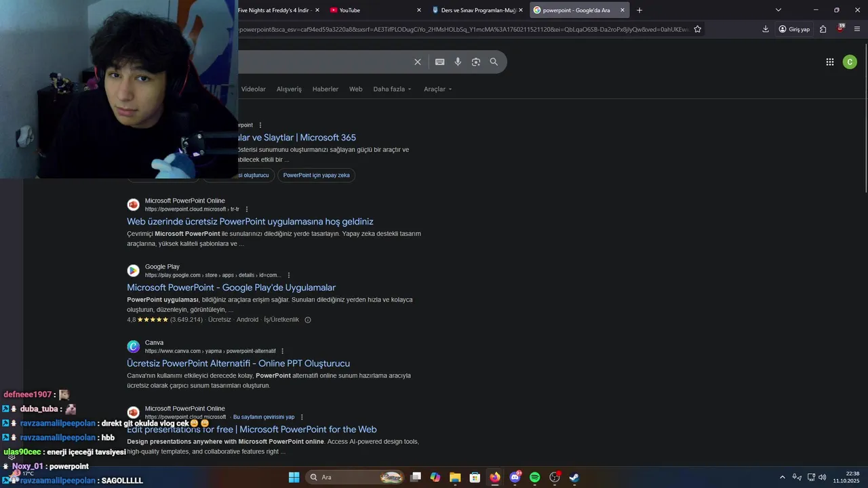Open the ad blocker extension with badge 19
868x488 pixels.
[840, 28]
